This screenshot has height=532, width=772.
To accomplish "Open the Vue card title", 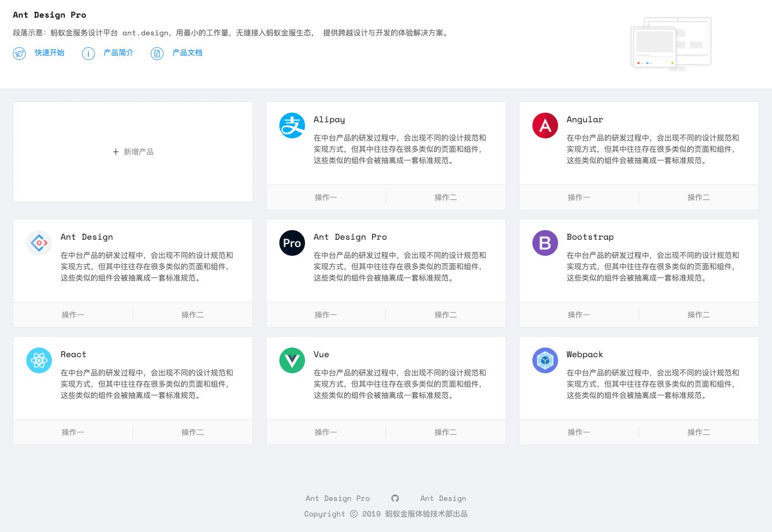I will (321, 354).
